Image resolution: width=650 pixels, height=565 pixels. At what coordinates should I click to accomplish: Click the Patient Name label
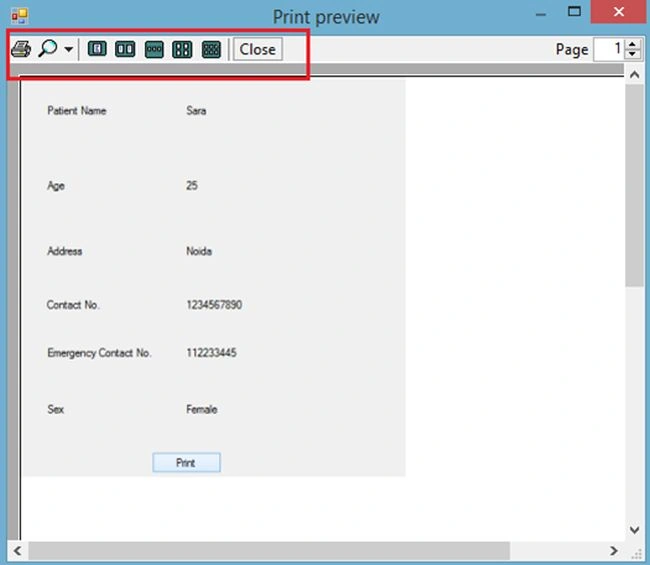77,111
